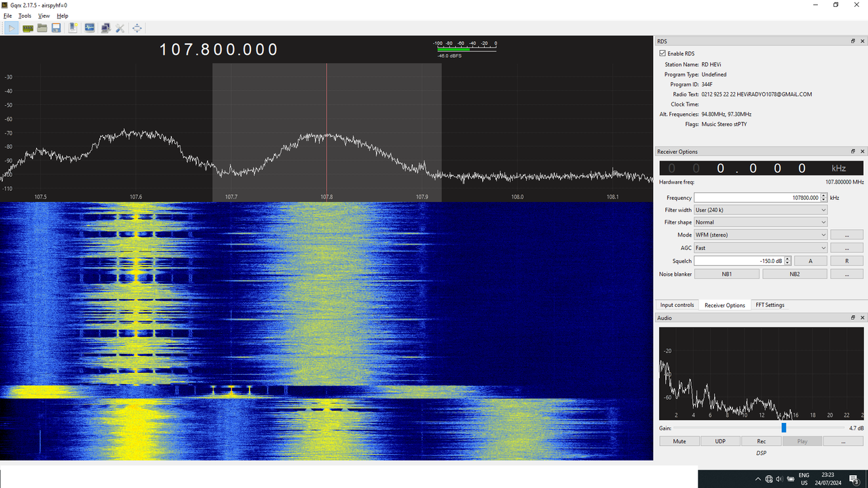Click the squelch auto A button
868x488 pixels.
(810, 261)
